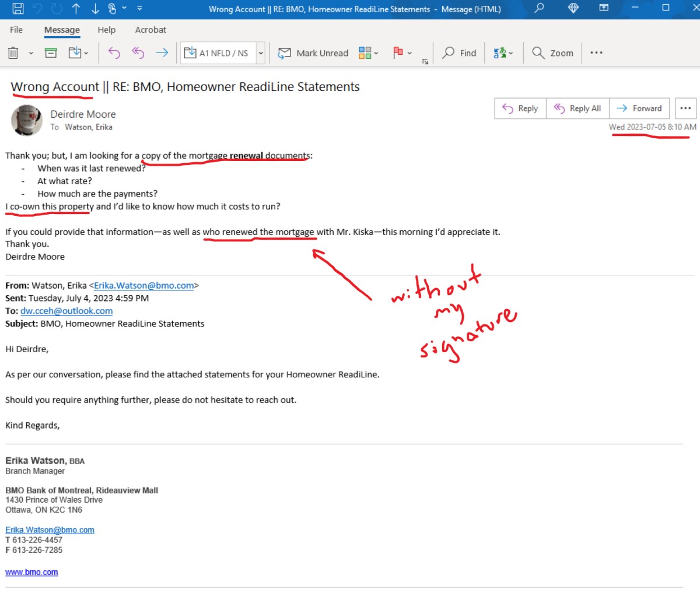The image size is (700, 589).
Task: Open the File menu
Action: tap(16, 30)
